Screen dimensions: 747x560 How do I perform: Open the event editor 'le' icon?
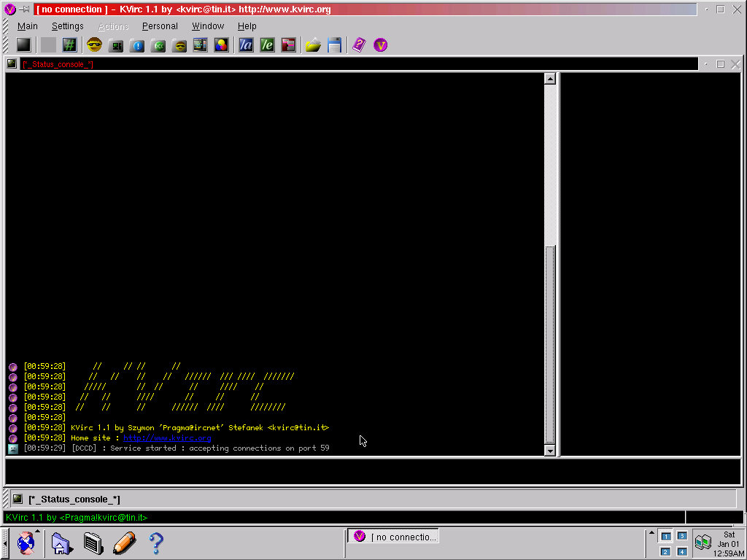coord(267,44)
